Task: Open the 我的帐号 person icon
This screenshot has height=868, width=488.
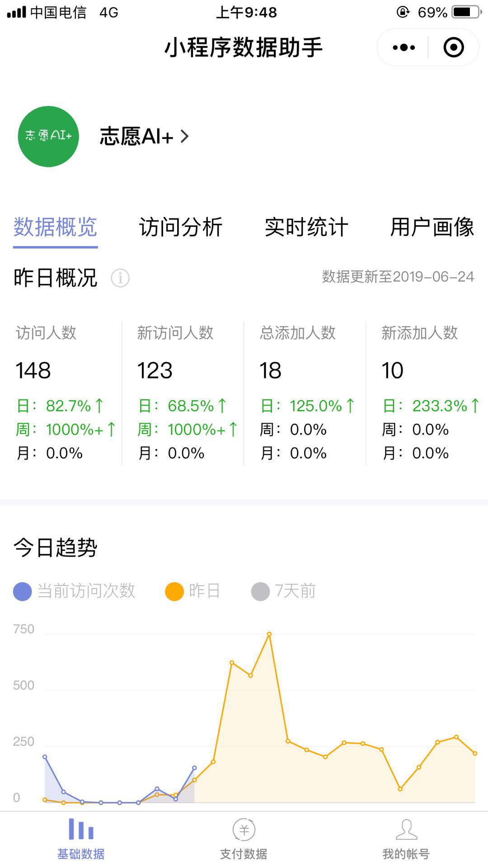Action: 406,830
